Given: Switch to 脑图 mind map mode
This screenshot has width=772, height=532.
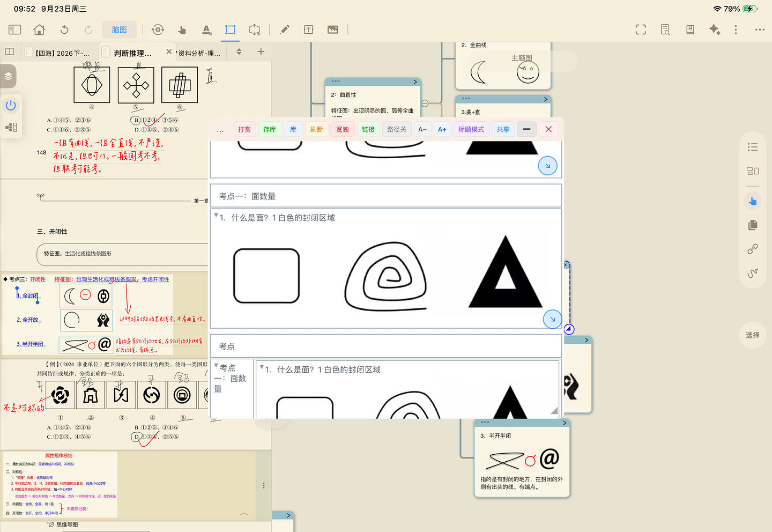Looking at the screenshot, I should [x=120, y=29].
